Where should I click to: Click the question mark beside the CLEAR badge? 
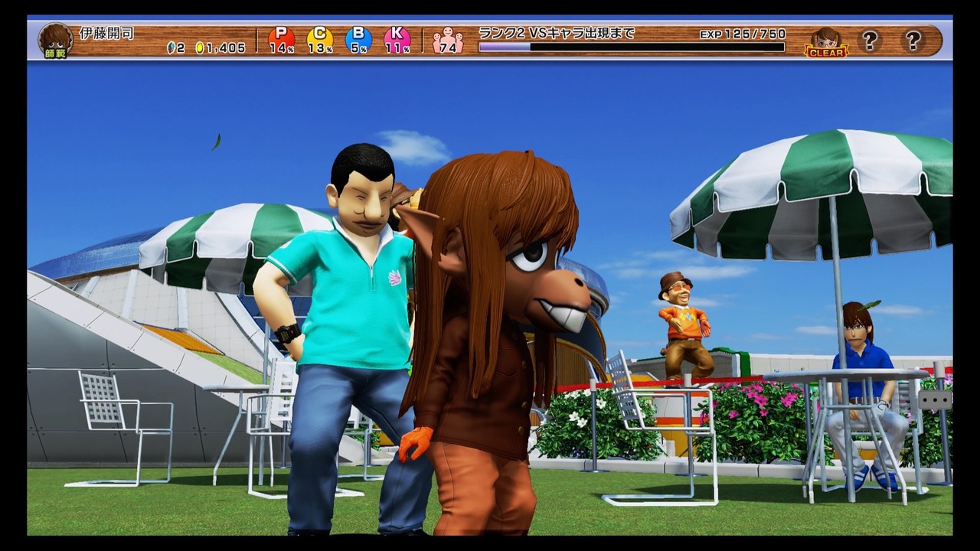pos(869,41)
